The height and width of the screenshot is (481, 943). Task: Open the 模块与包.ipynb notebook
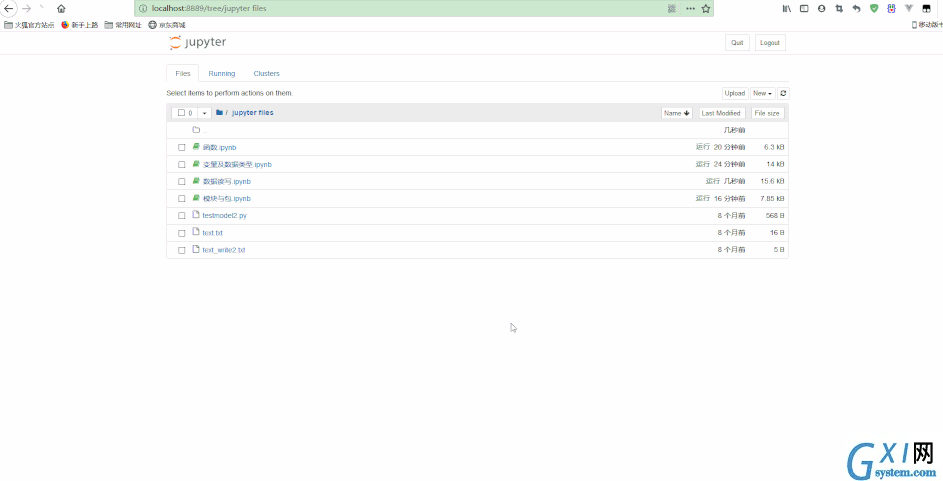pyautogui.click(x=227, y=198)
